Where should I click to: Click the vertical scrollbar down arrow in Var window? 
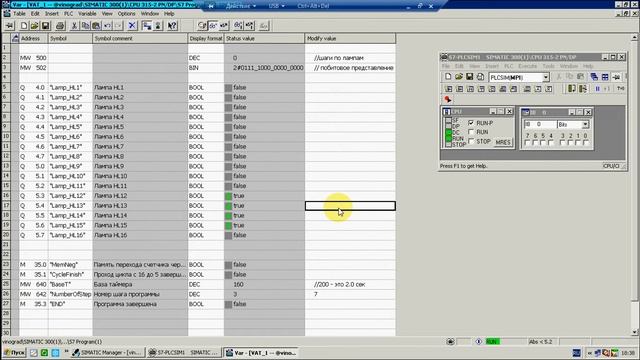pyautogui.click(x=634, y=332)
